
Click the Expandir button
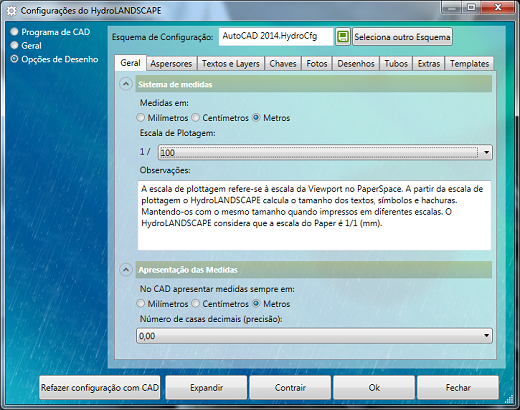(x=206, y=388)
